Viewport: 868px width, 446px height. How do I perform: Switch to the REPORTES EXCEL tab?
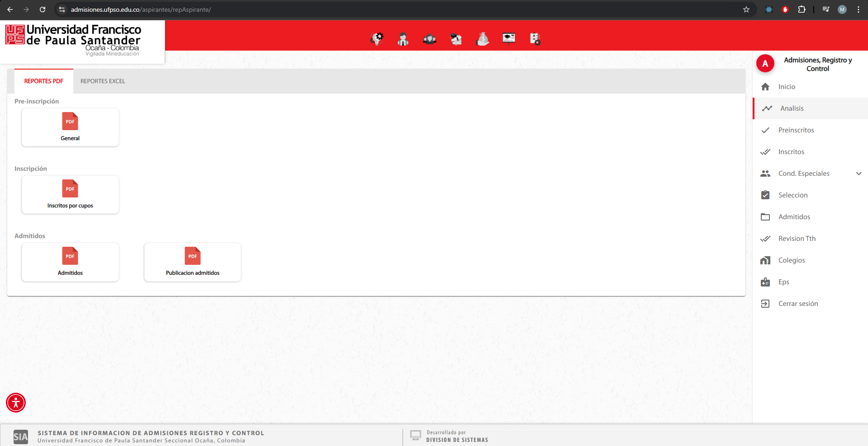click(103, 81)
